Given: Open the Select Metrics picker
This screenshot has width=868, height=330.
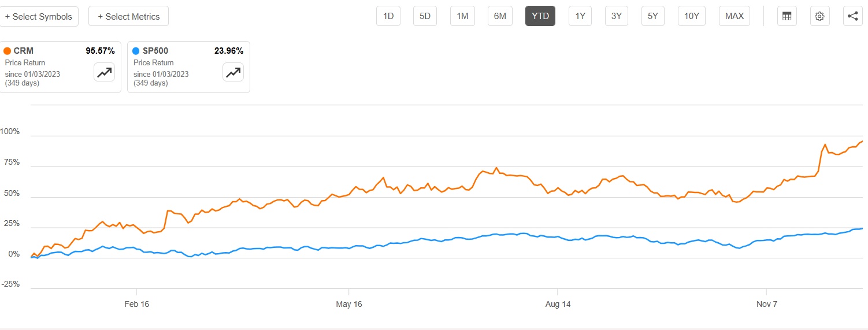Looking at the screenshot, I should 128,16.
